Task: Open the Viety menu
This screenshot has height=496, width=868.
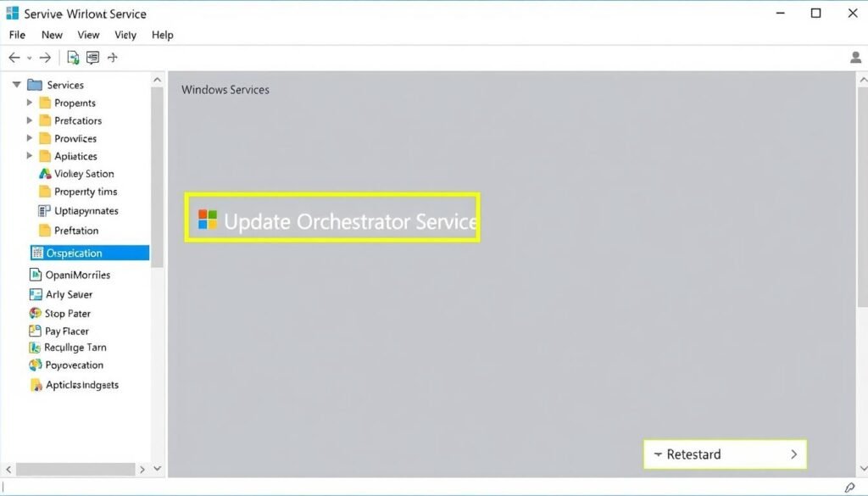Action: tap(125, 35)
